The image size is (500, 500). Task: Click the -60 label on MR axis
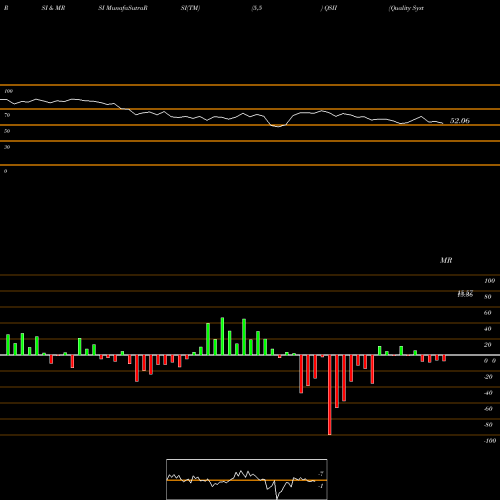coord(488,409)
